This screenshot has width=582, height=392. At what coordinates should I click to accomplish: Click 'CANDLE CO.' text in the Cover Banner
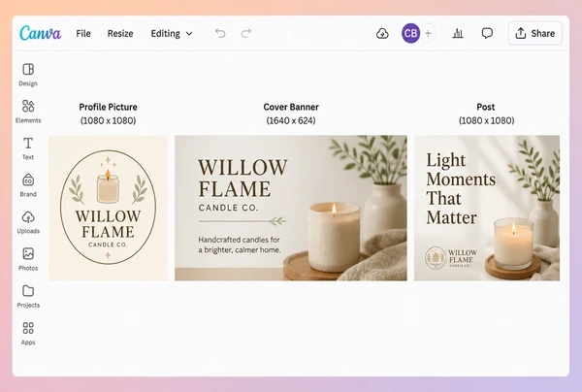228,208
